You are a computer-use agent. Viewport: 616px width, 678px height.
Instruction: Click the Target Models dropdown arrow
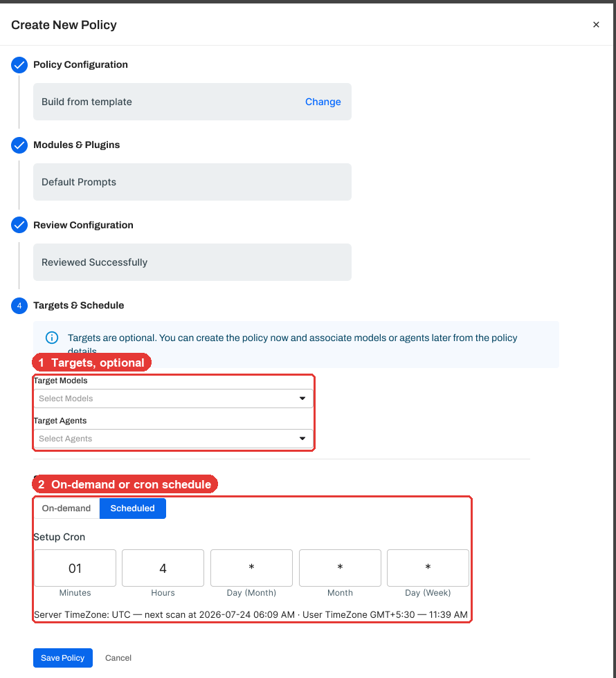[302, 398]
